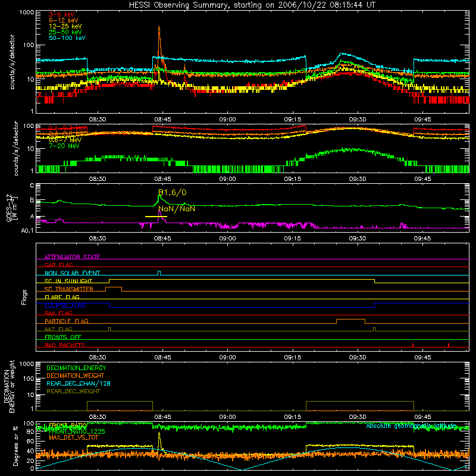Select the 6-12 keV legend label

(64, 20)
